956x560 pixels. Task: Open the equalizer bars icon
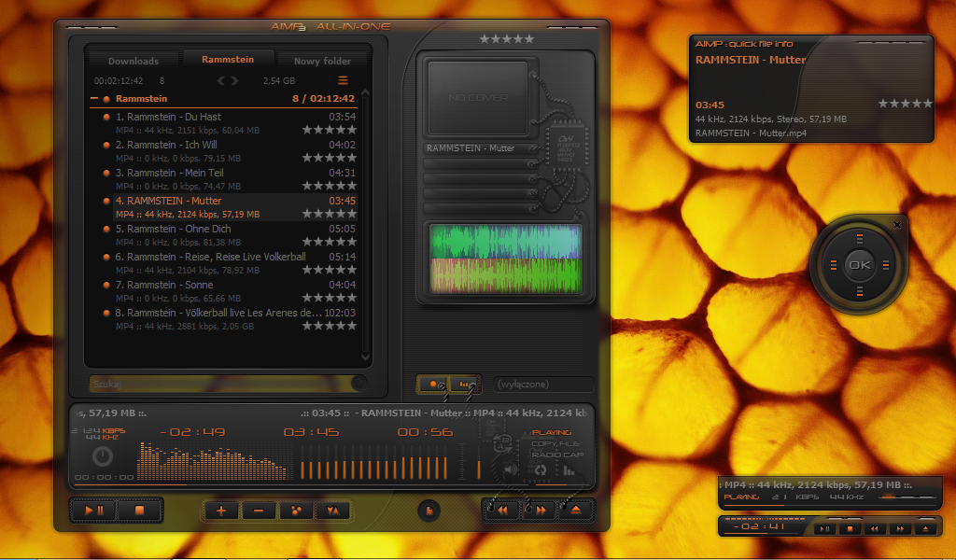[569, 469]
